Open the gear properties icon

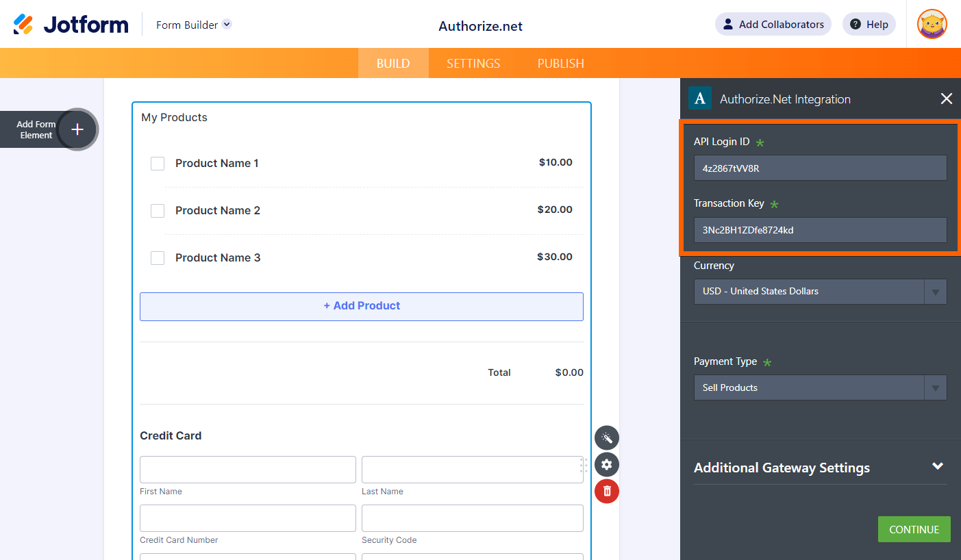click(606, 465)
